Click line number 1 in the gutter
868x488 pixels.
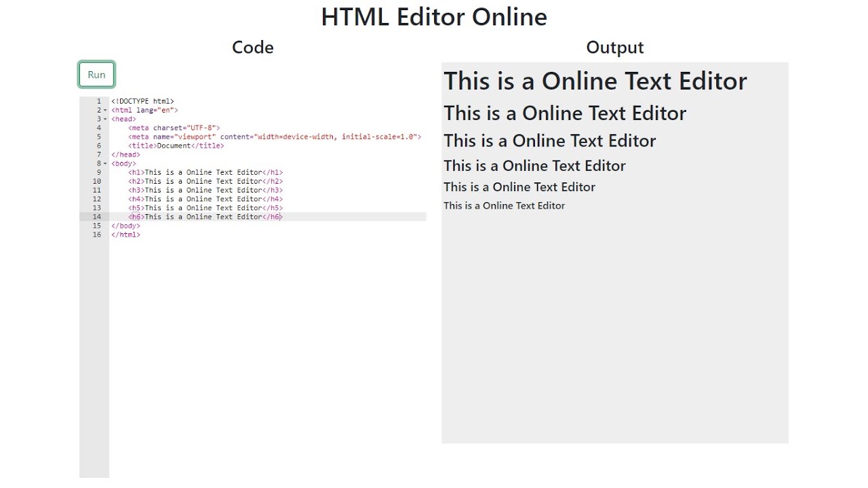[x=98, y=101]
